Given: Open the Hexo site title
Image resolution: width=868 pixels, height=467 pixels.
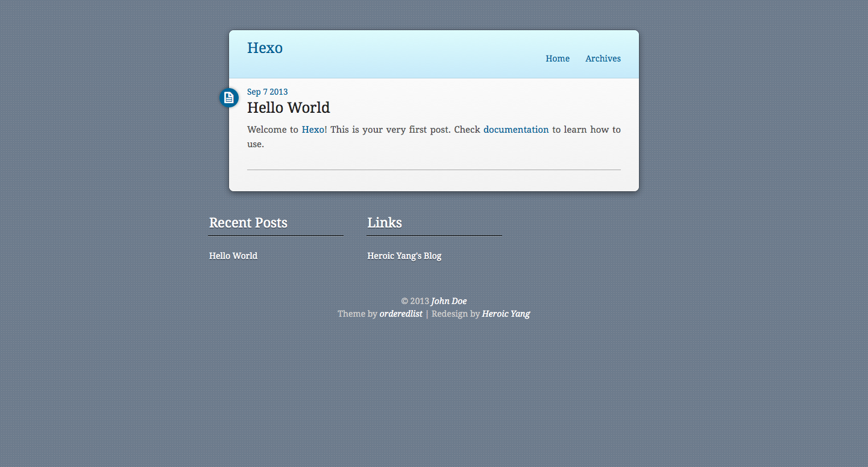Looking at the screenshot, I should point(265,48).
